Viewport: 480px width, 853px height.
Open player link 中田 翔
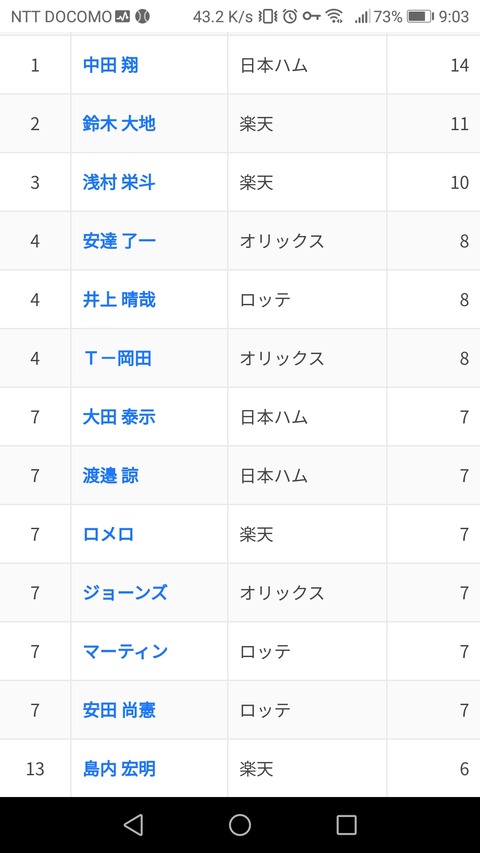[x=110, y=65]
